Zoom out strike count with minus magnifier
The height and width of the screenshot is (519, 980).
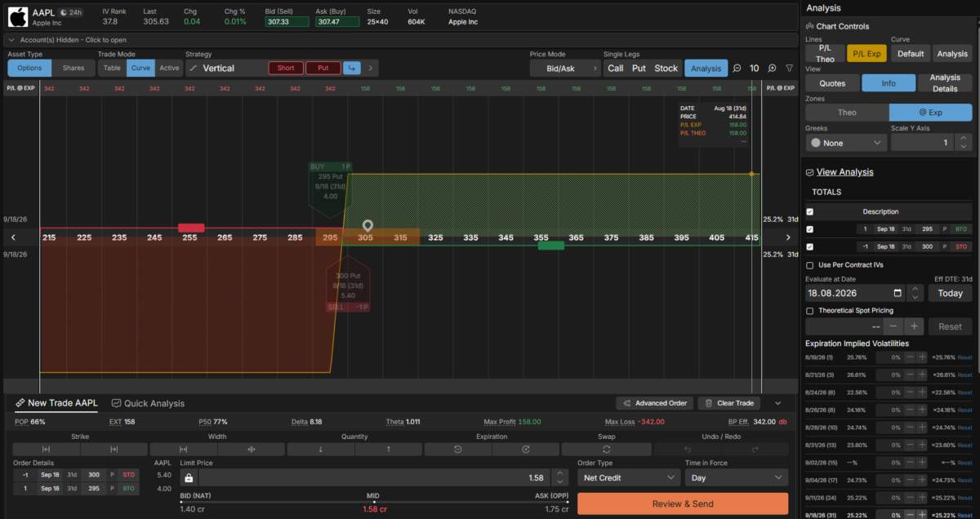(737, 69)
